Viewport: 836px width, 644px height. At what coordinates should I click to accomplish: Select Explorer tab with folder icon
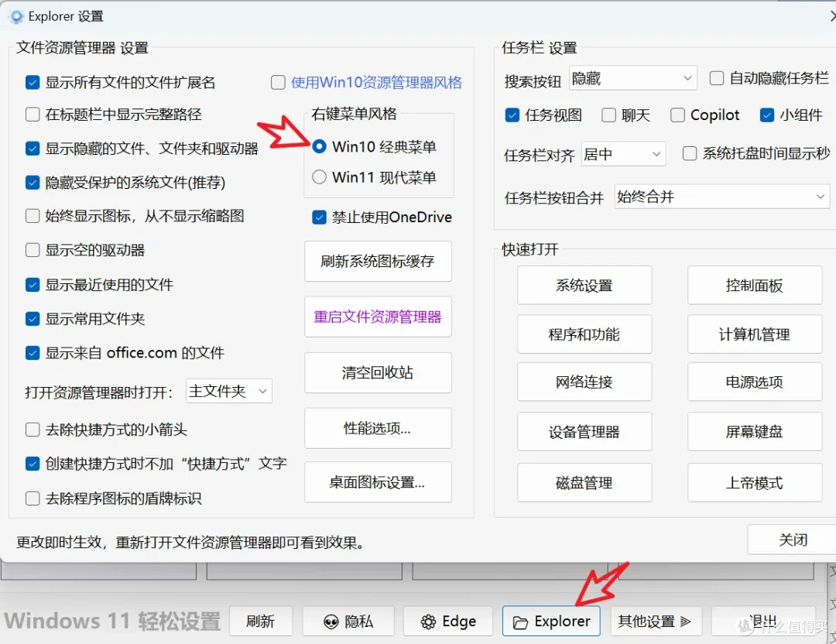551,621
